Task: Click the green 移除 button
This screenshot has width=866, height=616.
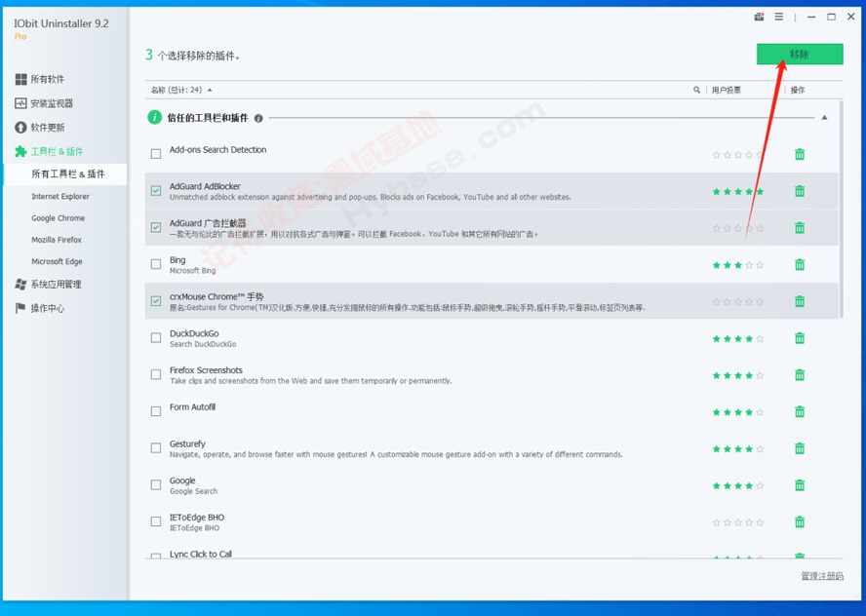Action: (800, 54)
